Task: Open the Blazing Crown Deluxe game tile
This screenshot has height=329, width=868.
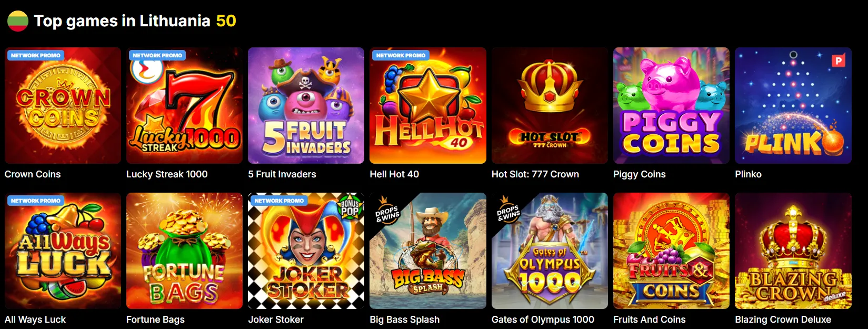Action: [x=793, y=251]
